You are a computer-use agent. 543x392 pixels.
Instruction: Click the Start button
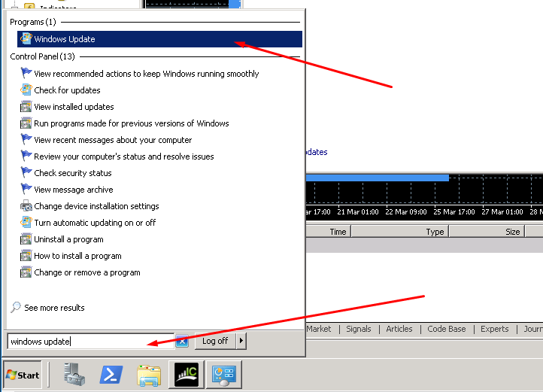(x=23, y=375)
